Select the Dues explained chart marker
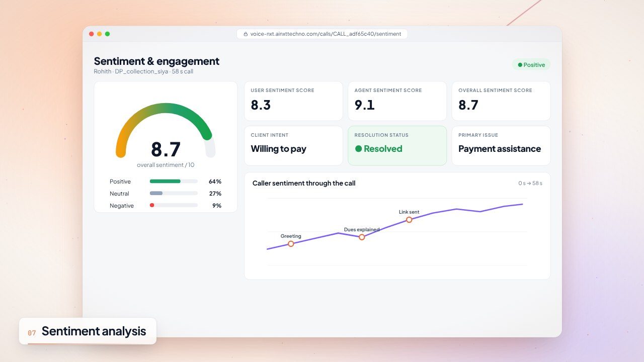Viewport: 644px width, 362px height. (362, 237)
